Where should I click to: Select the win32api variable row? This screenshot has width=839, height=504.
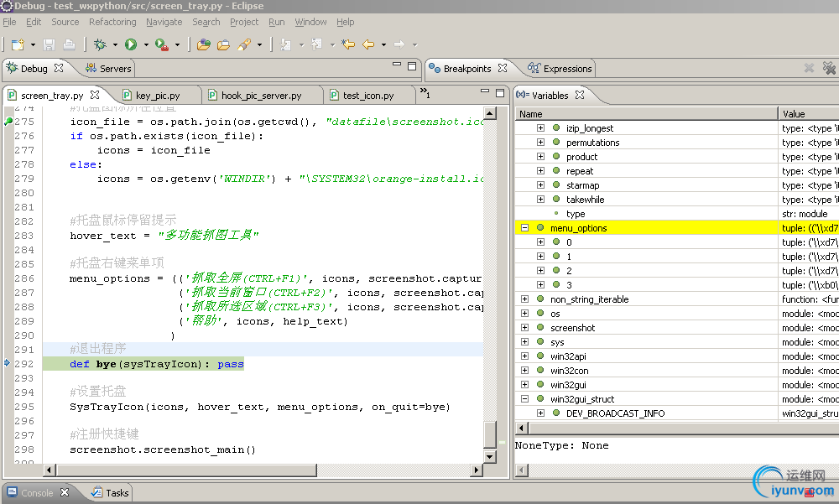coord(677,356)
